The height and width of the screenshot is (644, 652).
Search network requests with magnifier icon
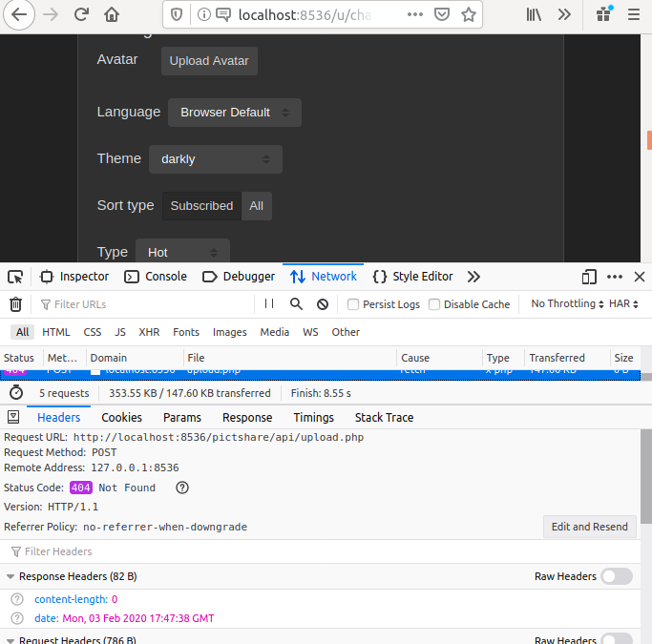coord(296,304)
